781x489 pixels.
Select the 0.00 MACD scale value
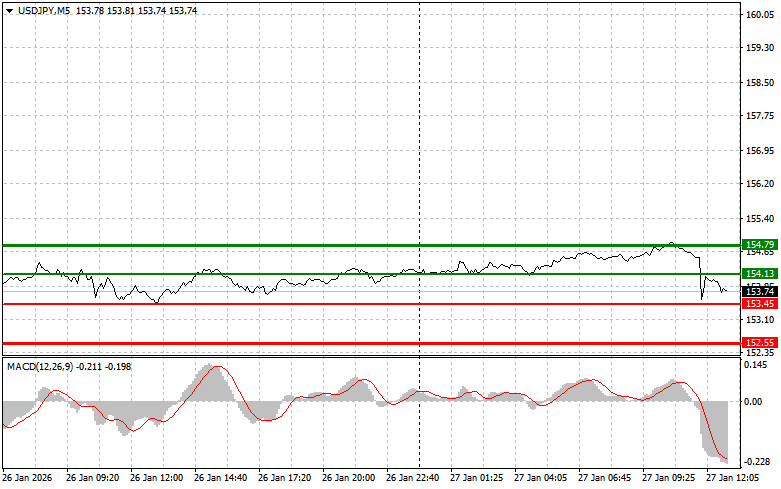[x=753, y=402]
